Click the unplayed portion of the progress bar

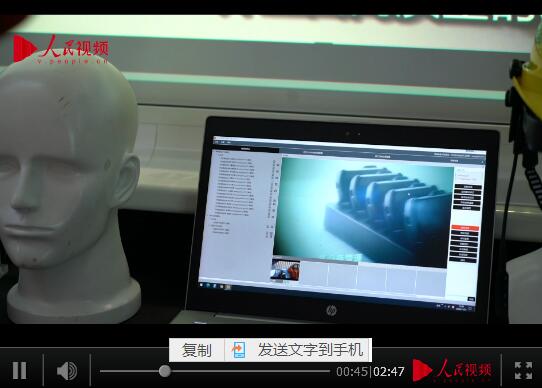(250, 371)
